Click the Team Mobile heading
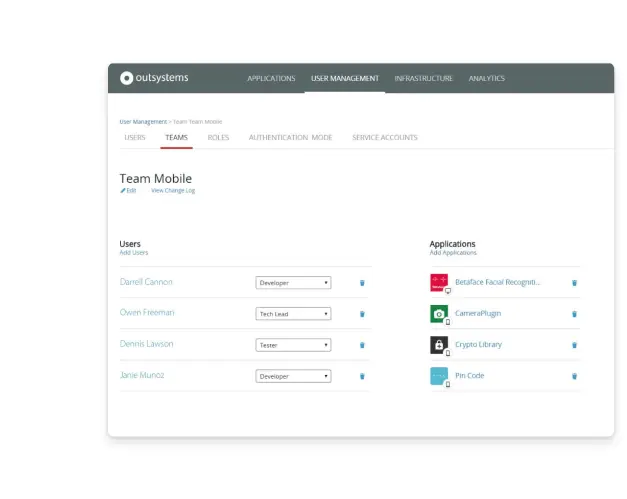 tap(156, 178)
